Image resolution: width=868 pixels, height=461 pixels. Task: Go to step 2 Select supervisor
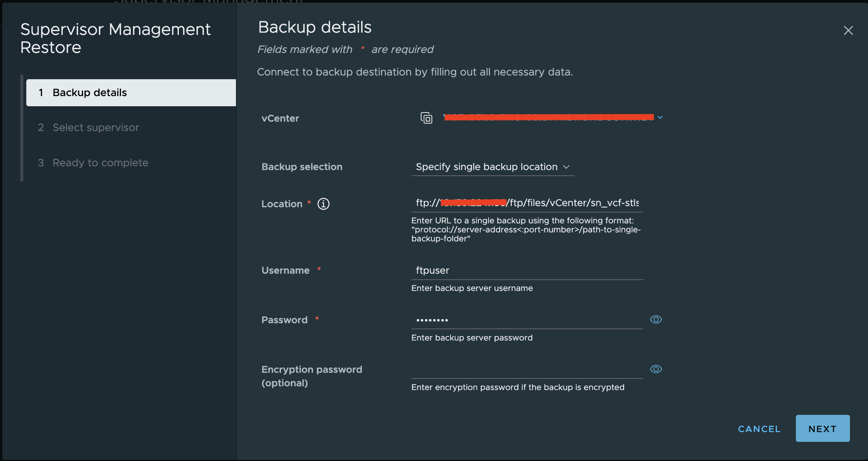click(x=88, y=128)
